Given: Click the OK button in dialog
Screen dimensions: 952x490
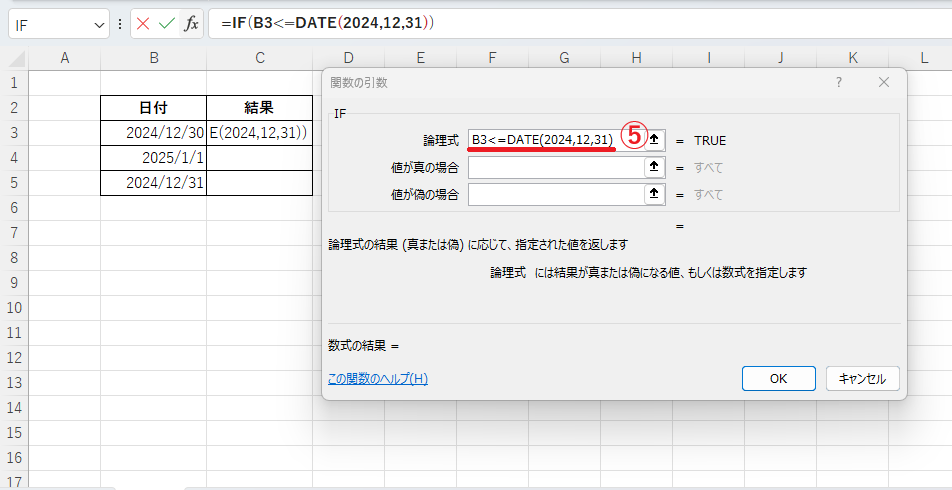Looking at the screenshot, I should pyautogui.click(x=778, y=378).
